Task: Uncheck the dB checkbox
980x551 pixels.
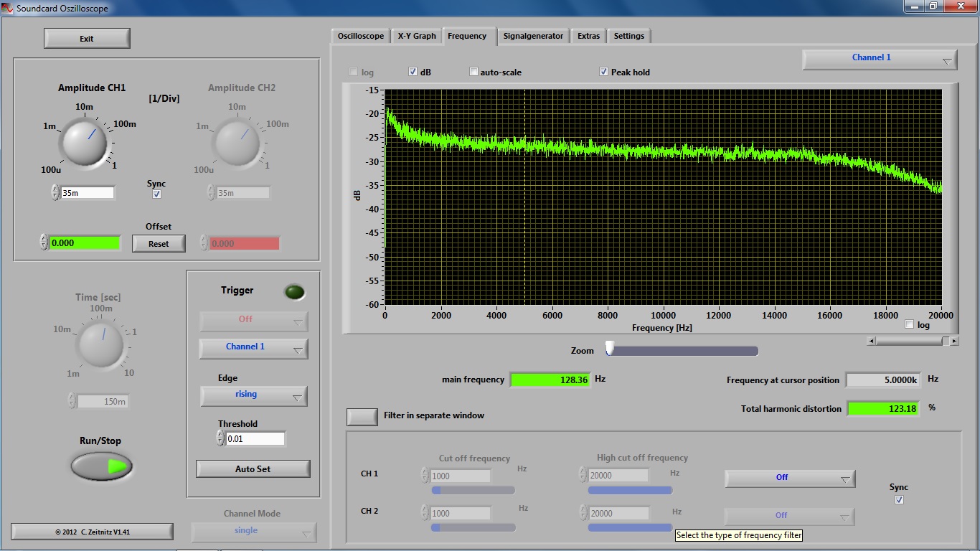Action: tap(413, 72)
